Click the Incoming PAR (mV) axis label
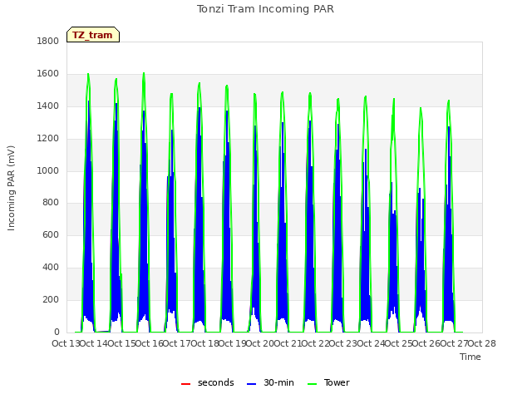Image resolution: width=532 pixels, height=399 pixels. pyautogui.click(x=11, y=189)
